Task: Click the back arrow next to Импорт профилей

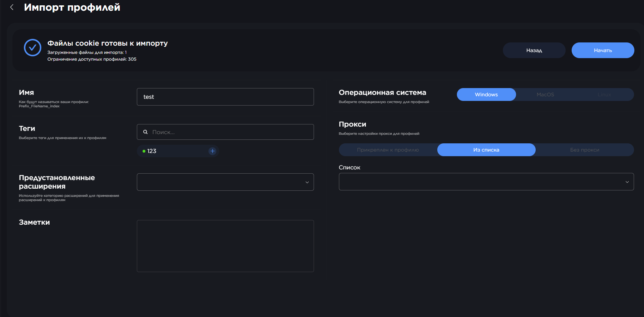Action: 12,7
